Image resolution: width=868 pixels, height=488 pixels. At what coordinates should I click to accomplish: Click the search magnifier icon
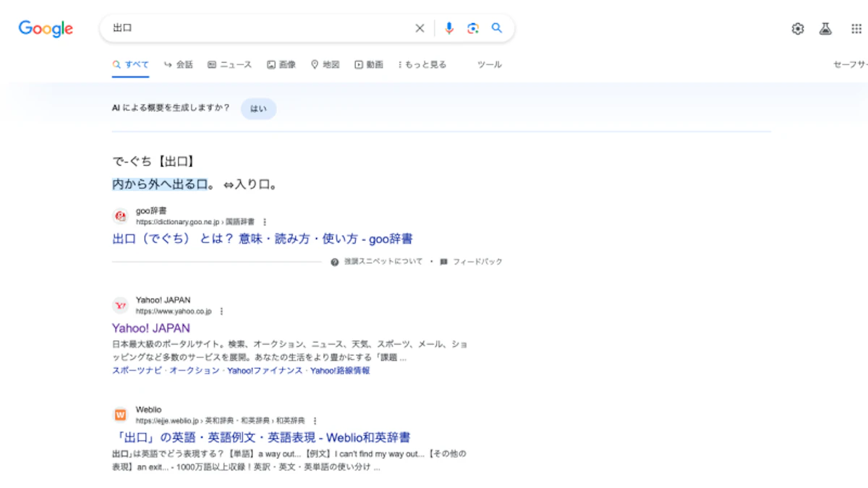[x=497, y=28]
